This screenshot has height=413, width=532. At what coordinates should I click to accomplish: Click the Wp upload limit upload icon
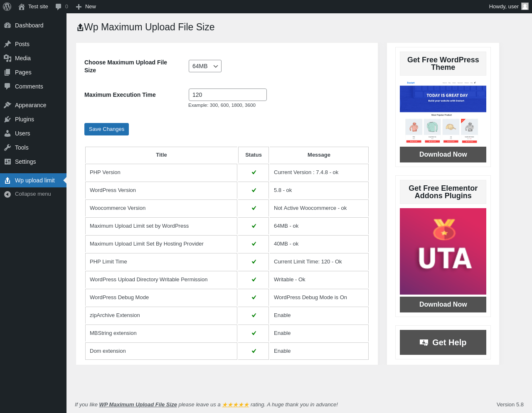click(7, 180)
